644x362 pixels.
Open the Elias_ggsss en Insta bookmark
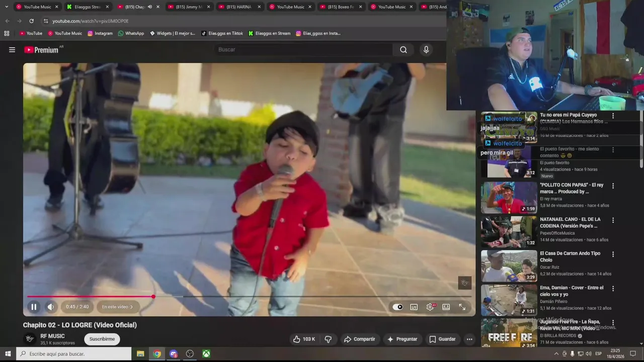pos(318,34)
